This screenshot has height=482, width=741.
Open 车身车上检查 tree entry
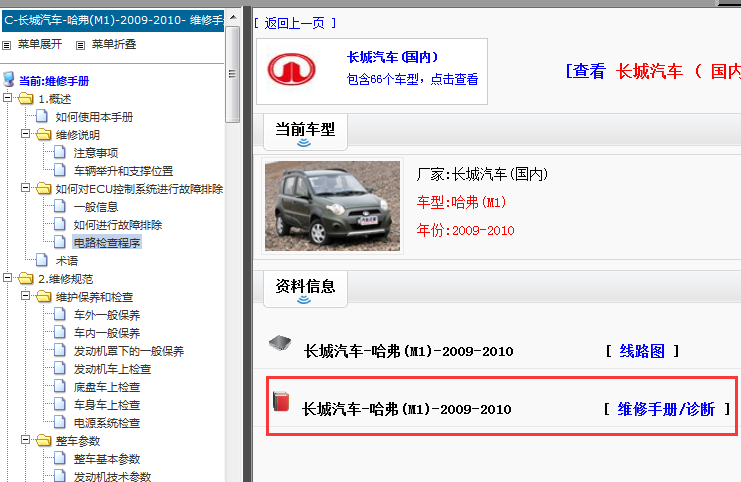tap(107, 405)
